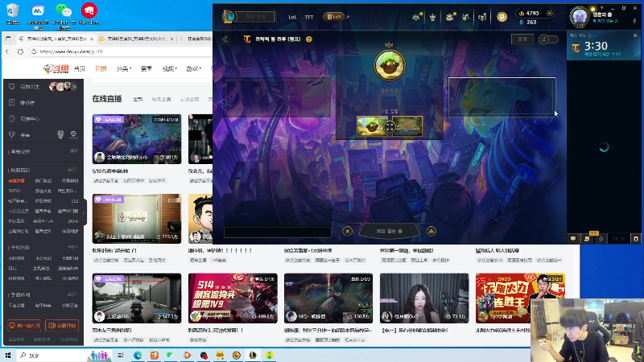Open the Windows Start menu
This screenshot has width=644, height=362.
(x=7, y=355)
